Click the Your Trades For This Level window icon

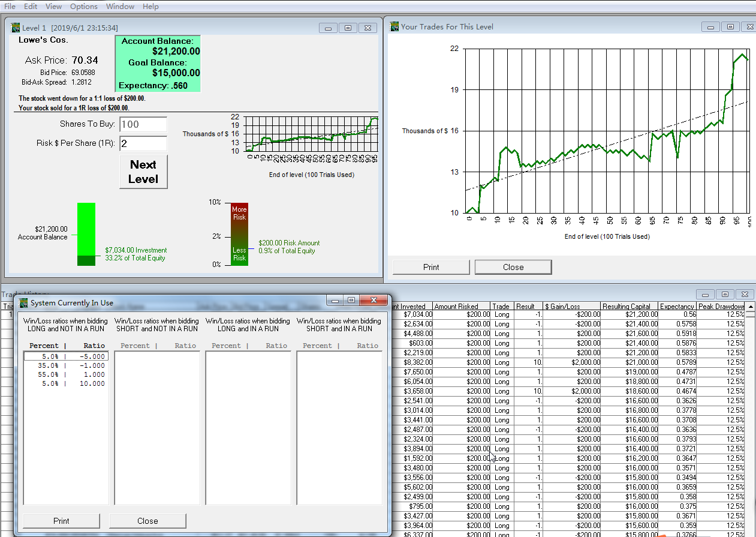pyautogui.click(x=394, y=26)
